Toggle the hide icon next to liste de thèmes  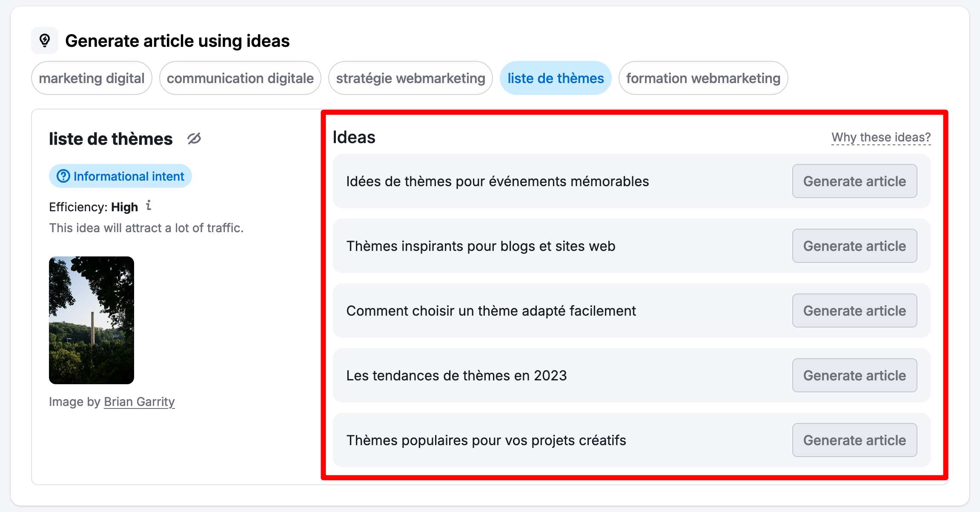(194, 139)
